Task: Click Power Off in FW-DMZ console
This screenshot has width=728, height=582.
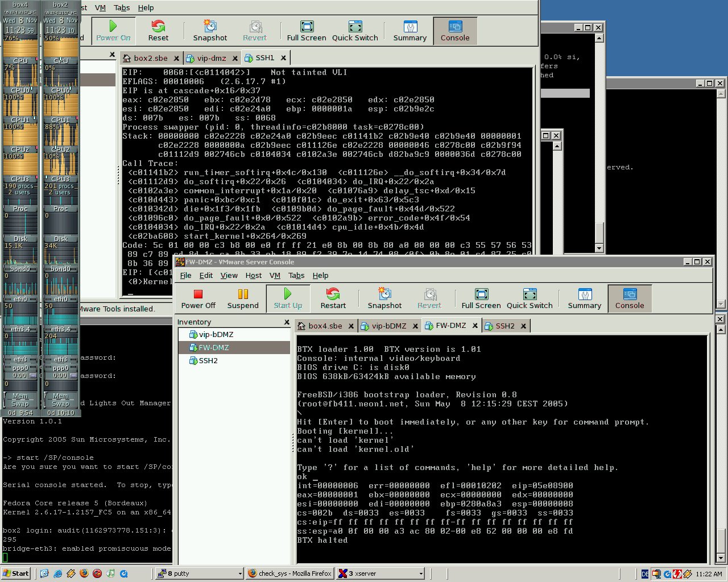Action: (x=198, y=299)
